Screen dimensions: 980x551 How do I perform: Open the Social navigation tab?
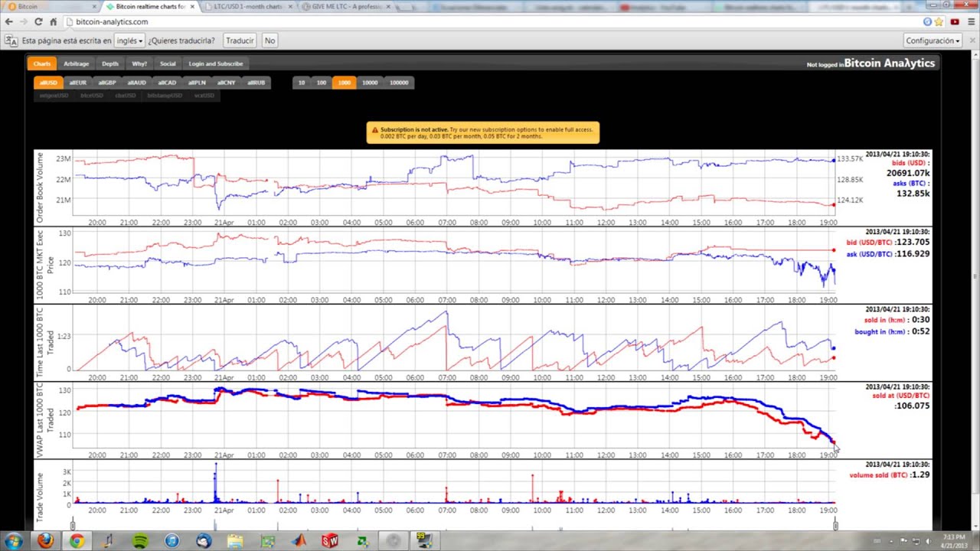pyautogui.click(x=168, y=64)
